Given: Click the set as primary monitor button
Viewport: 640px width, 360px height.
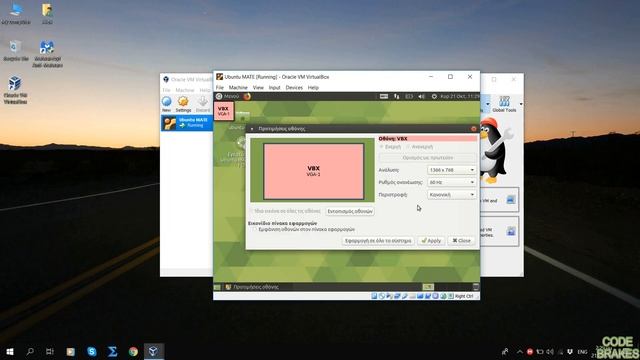Looking at the screenshot, I should pos(427,158).
